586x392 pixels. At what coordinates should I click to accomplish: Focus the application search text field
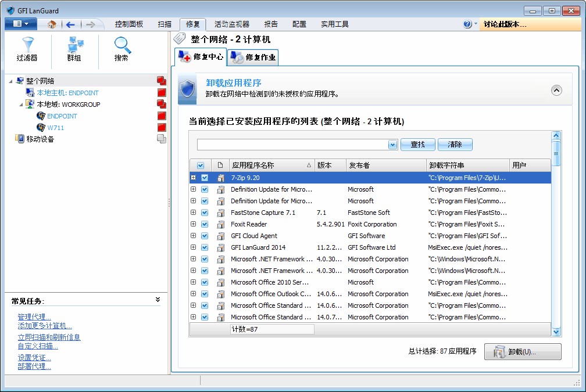[292, 145]
